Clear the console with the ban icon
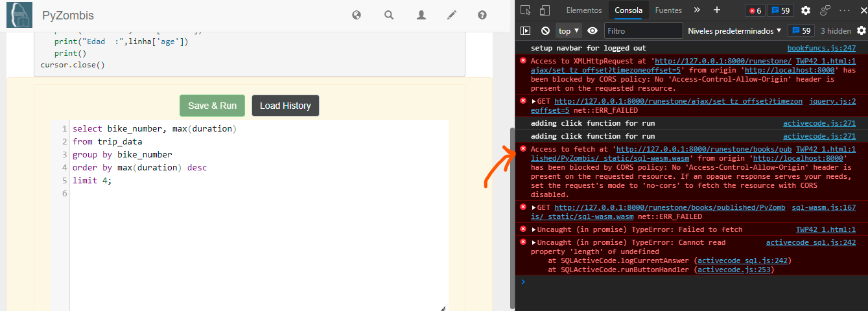 546,30
